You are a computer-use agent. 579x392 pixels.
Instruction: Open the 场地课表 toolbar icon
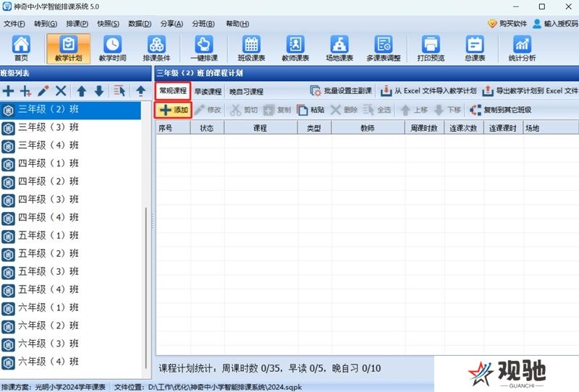339,48
